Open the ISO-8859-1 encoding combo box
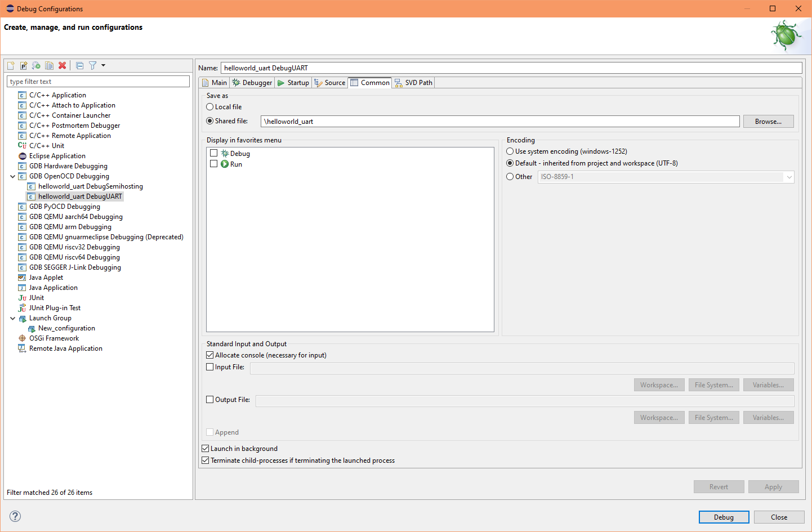The width and height of the screenshot is (812, 532). tap(666, 177)
